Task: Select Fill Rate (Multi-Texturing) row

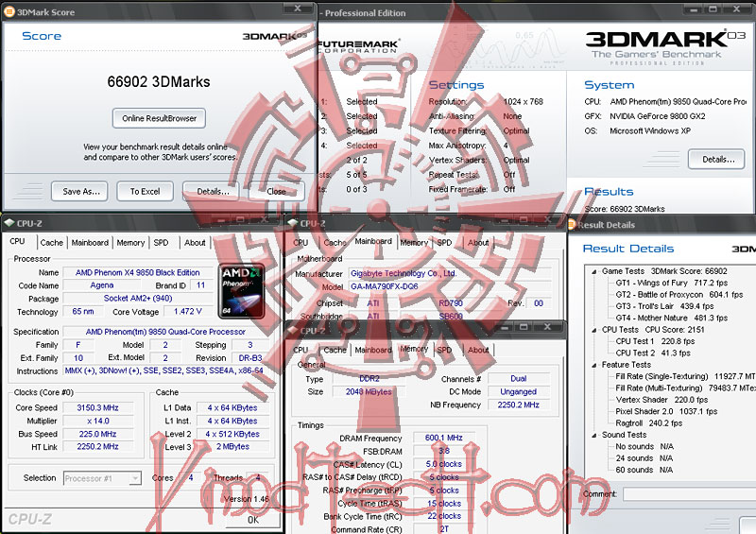Action: [685, 388]
